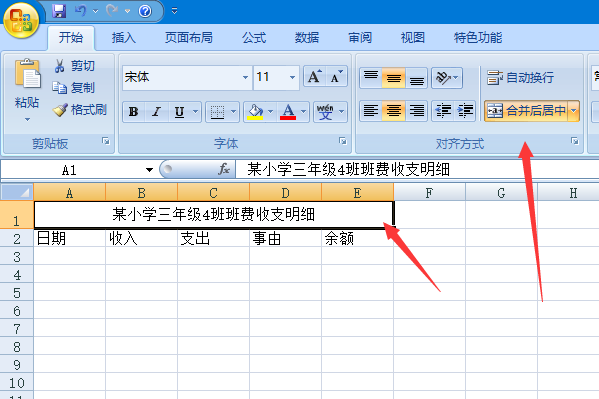599x399 pixels.
Task: Open the fill color dropdown arrow
Action: point(270,112)
